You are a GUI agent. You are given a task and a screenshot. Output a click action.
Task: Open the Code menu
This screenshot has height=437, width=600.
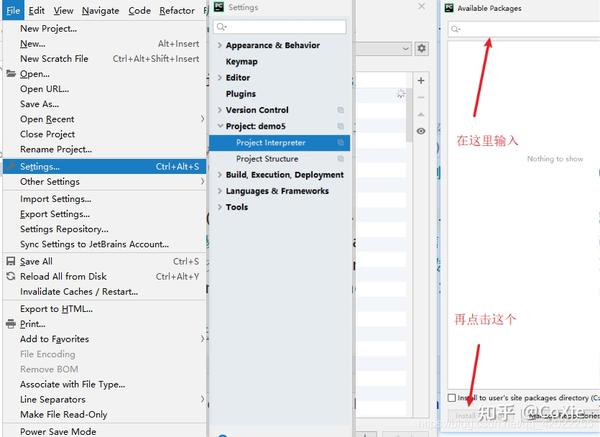[x=139, y=10]
